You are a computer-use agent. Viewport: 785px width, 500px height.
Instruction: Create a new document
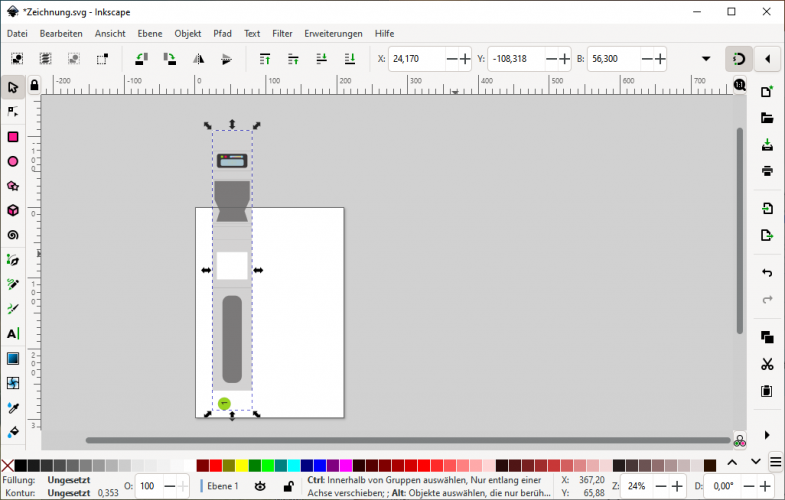[x=767, y=92]
